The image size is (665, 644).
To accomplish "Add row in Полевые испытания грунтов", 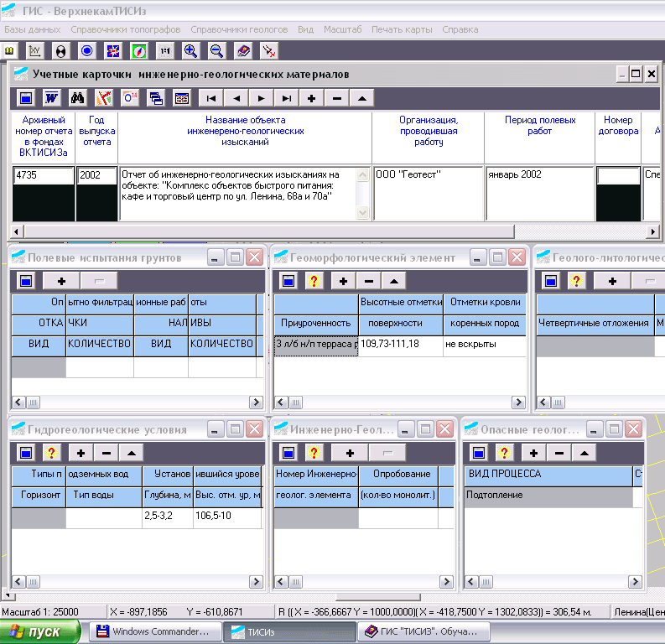I will (61, 281).
